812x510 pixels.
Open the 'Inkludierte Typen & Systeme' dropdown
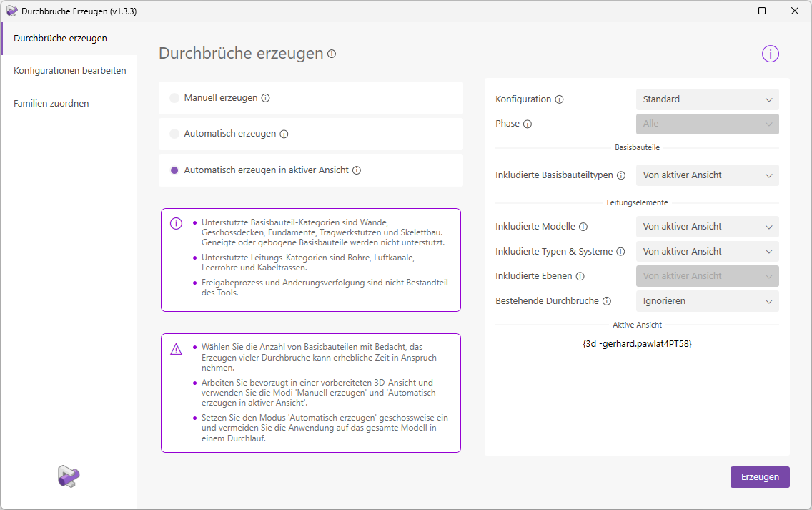click(706, 251)
